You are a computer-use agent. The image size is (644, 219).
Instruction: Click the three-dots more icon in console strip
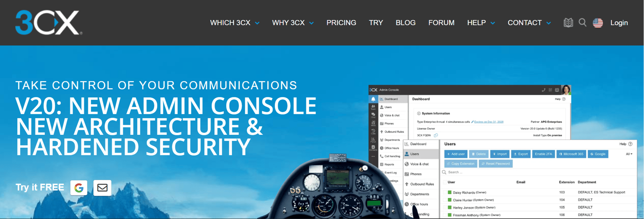coord(373,156)
